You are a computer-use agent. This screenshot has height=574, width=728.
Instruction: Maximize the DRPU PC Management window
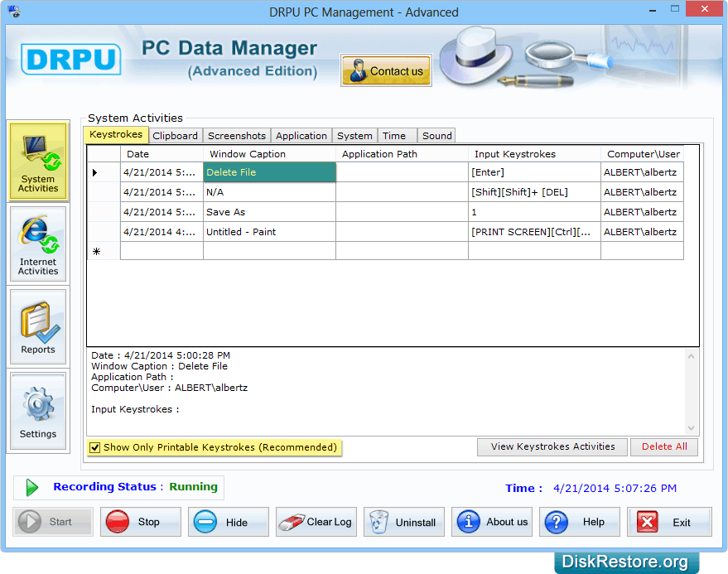(x=675, y=9)
